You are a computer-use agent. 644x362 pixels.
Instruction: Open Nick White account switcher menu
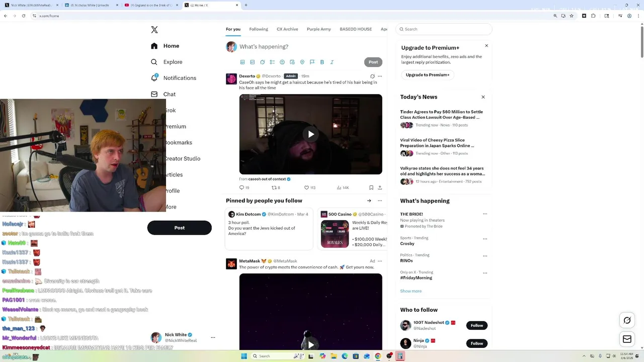pyautogui.click(x=213, y=337)
